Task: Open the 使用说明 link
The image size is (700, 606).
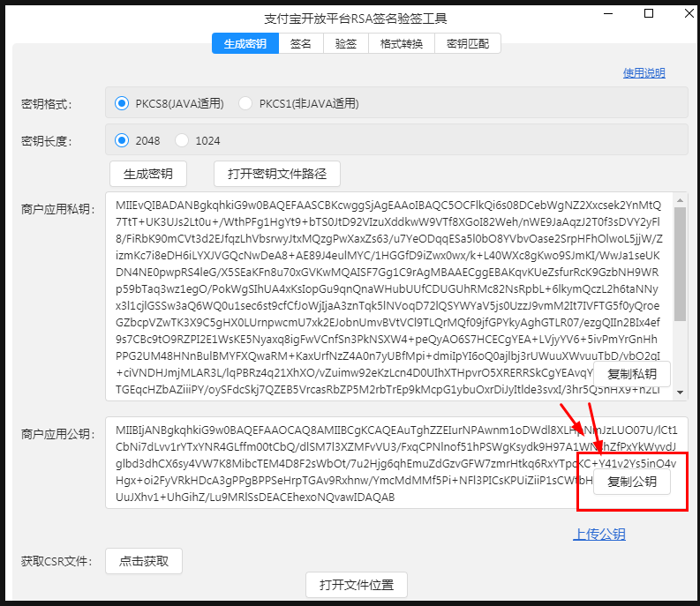Action: click(x=644, y=72)
